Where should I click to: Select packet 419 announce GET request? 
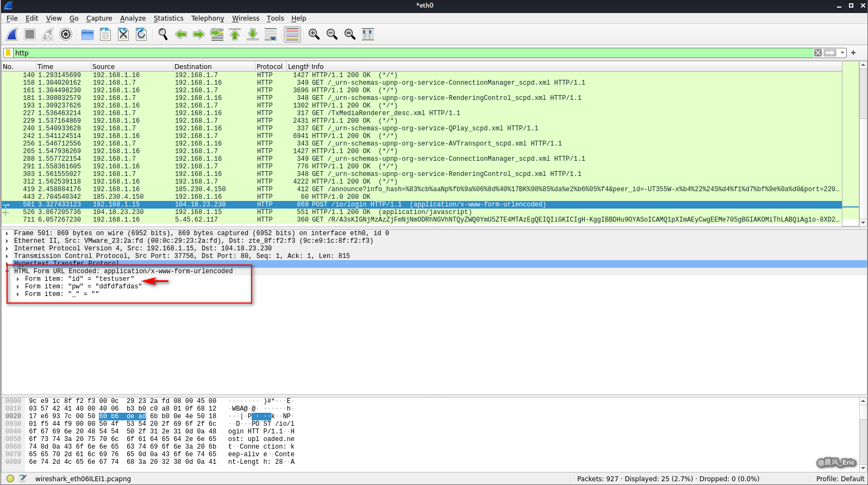[x=422, y=189]
